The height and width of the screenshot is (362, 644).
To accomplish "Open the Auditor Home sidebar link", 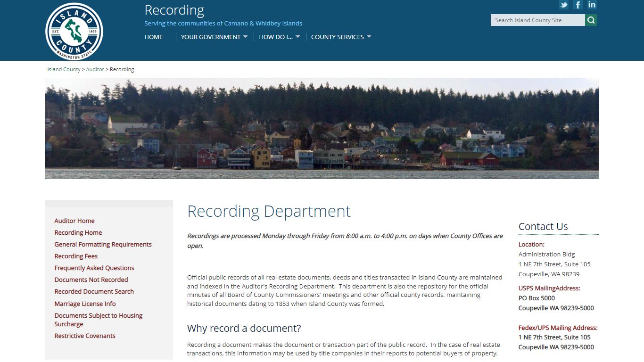I will [74, 221].
